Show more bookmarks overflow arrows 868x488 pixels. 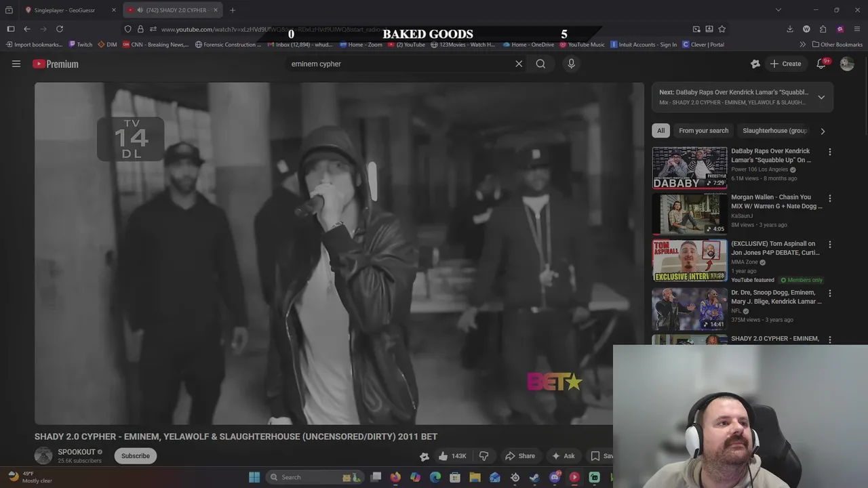coord(803,45)
